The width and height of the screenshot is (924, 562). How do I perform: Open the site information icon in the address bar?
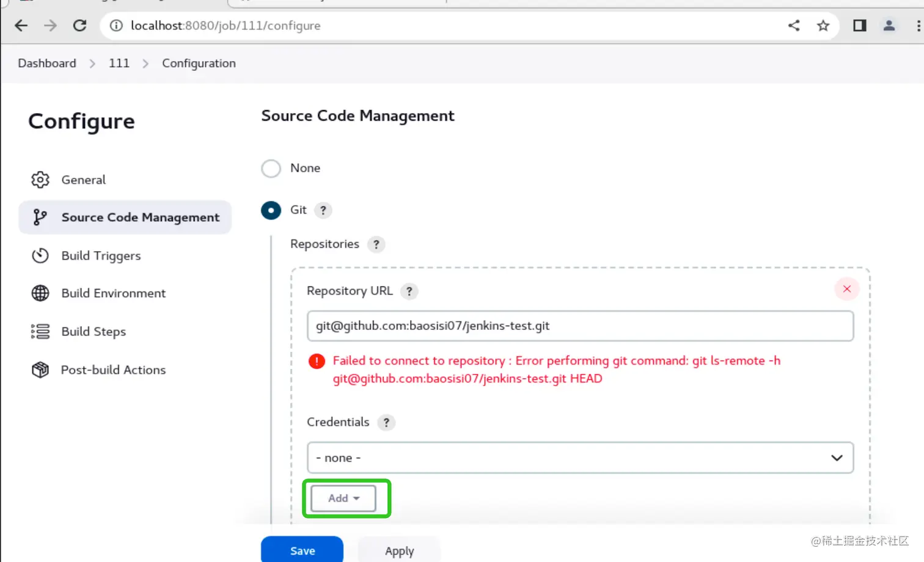pos(116,26)
